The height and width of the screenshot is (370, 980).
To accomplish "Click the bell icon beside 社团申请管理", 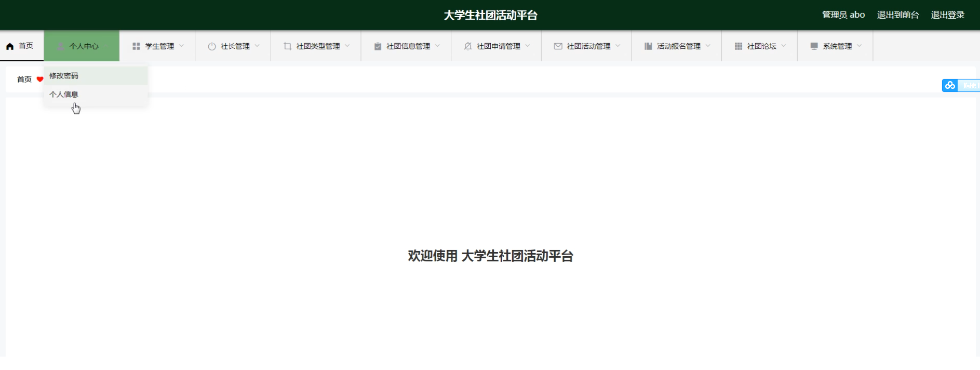I will click(x=468, y=46).
